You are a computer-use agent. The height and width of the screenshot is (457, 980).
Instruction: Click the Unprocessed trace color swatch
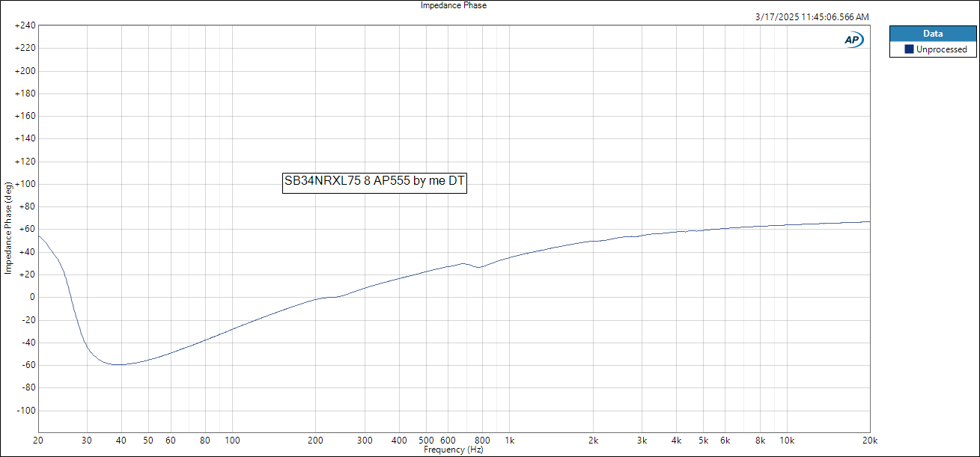[909, 49]
